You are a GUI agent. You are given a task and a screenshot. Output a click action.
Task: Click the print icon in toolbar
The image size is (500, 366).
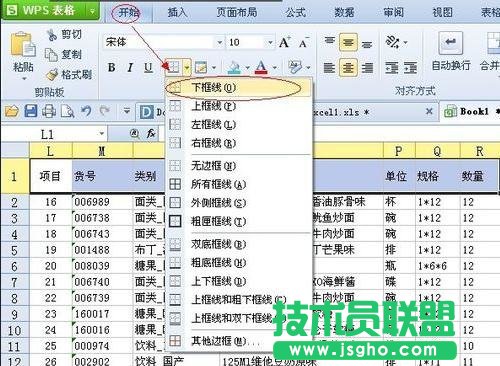(x=49, y=111)
